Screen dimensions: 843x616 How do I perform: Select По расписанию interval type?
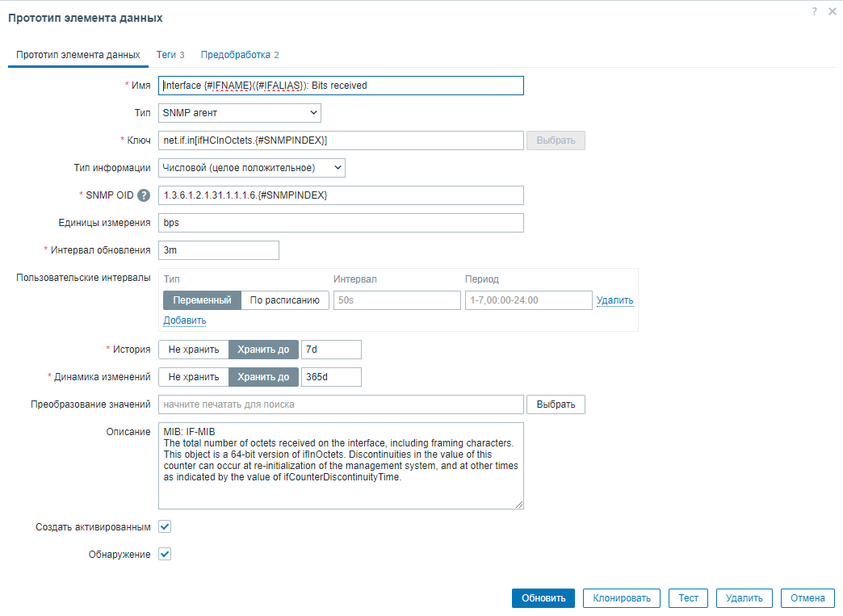coord(285,300)
